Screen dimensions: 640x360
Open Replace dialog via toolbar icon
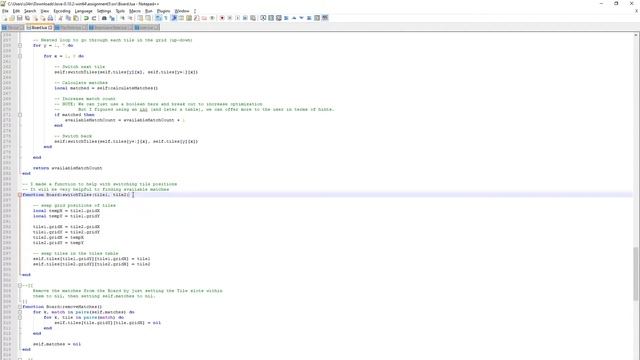click(112, 18)
